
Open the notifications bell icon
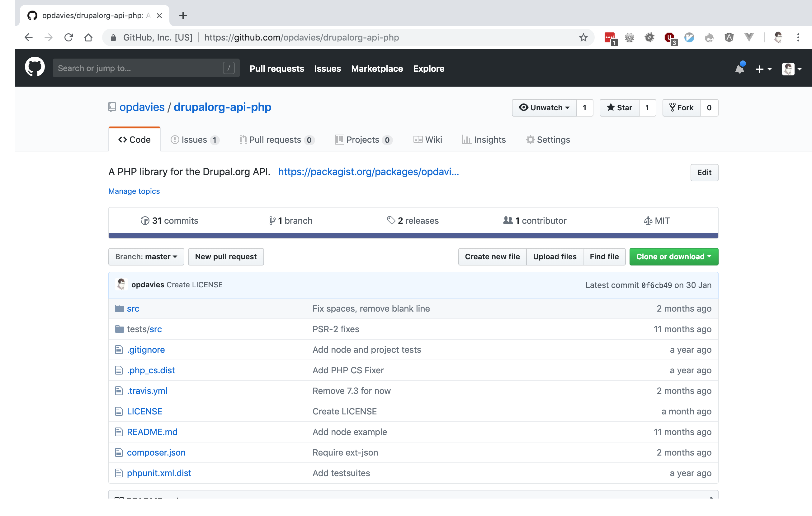coord(739,69)
